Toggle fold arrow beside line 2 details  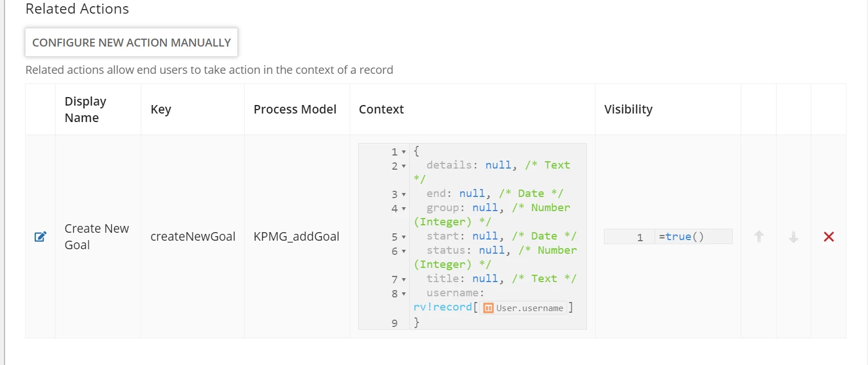(404, 166)
